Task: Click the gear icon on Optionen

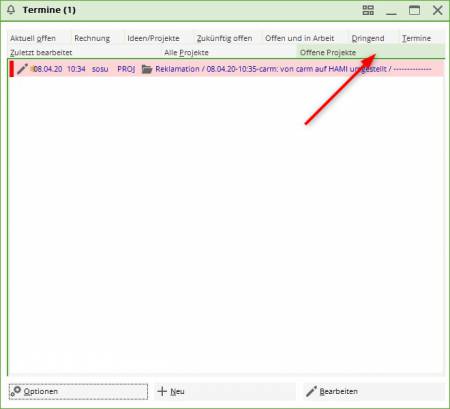Action: [x=15, y=391]
